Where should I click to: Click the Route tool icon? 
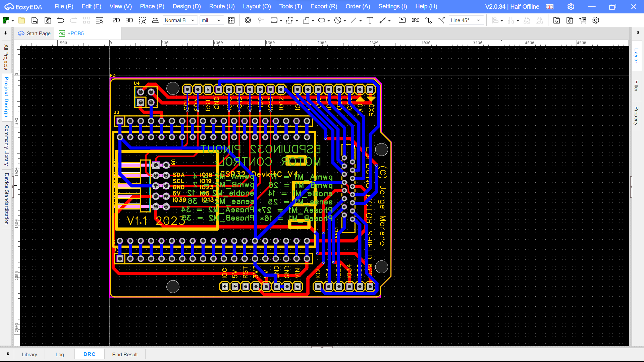[428, 20]
